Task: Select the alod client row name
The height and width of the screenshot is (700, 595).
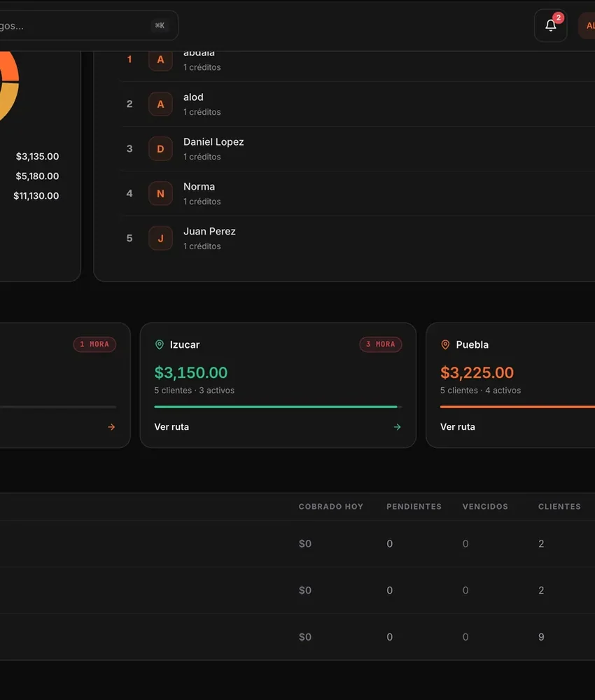Action: tap(193, 97)
